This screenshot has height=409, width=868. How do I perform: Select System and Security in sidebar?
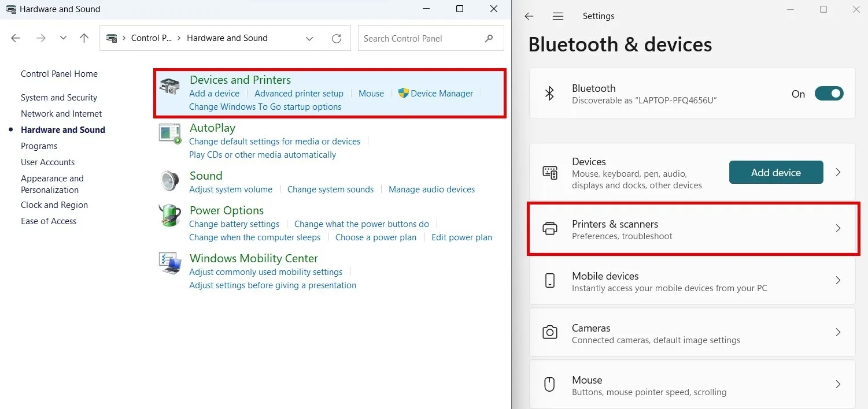point(59,98)
